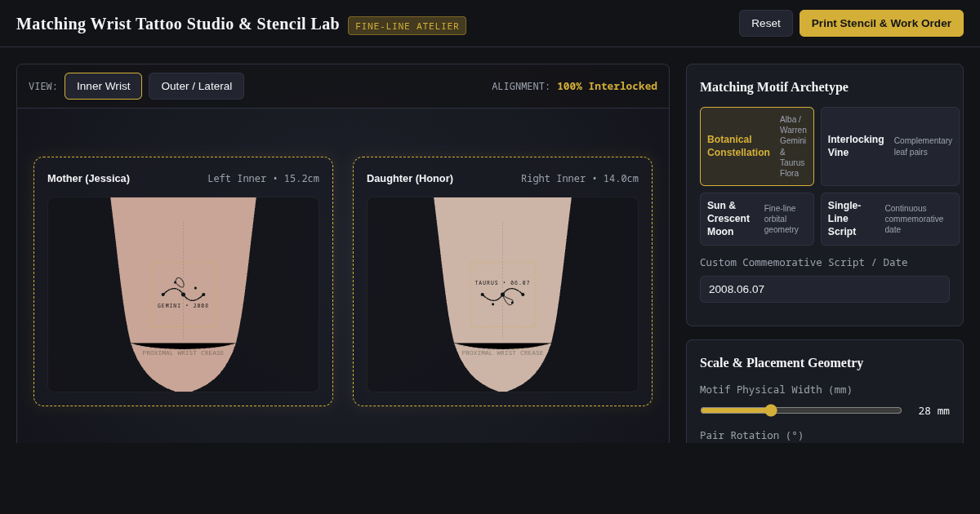Click the 100% Interlocked alignment status

click(x=607, y=86)
